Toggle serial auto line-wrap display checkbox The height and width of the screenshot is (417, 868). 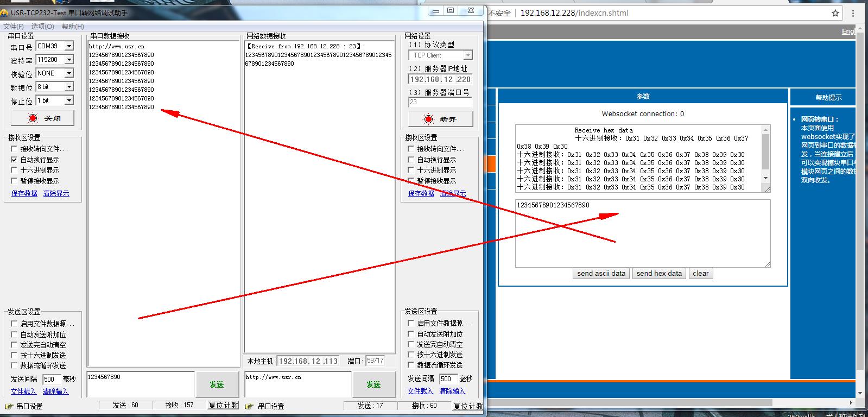[x=15, y=160]
